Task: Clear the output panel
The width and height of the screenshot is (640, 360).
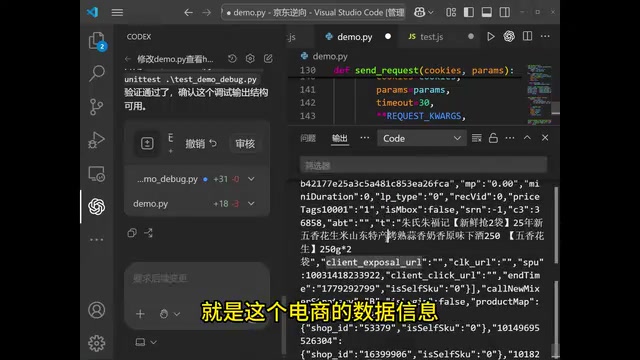Action: [x=476, y=138]
